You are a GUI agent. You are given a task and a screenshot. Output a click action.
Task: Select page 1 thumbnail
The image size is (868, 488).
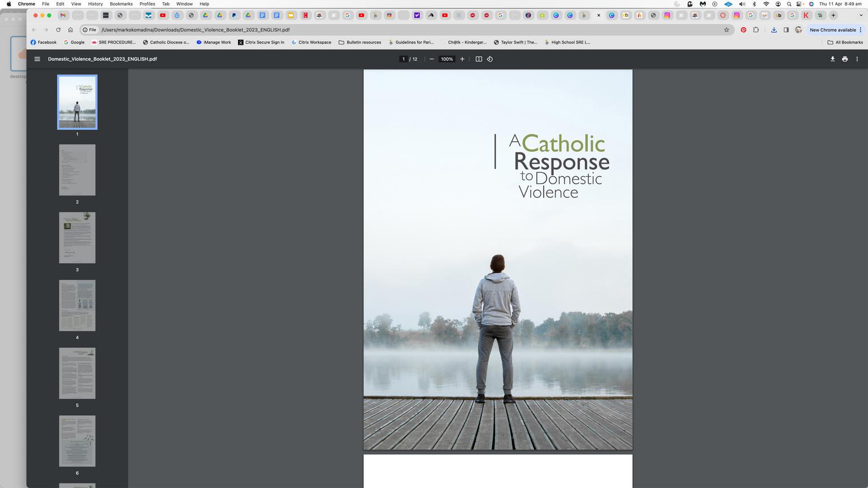(x=77, y=102)
